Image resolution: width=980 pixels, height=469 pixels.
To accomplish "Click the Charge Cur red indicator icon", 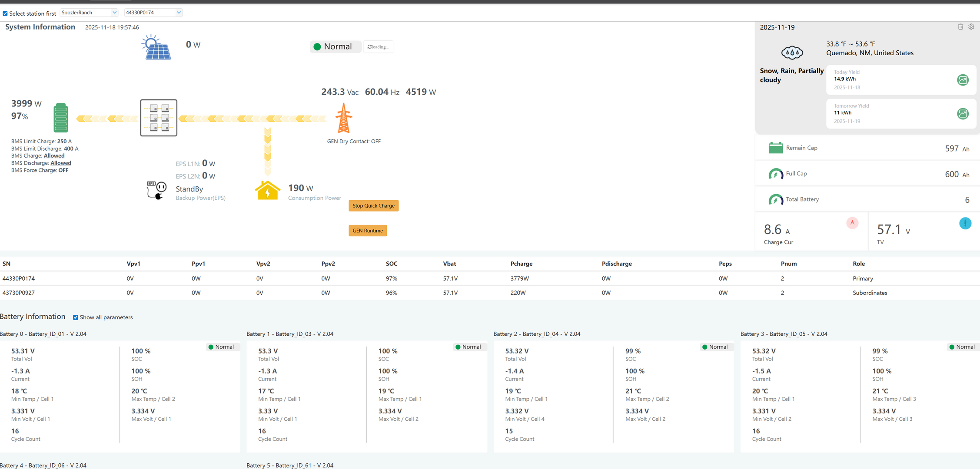I will tap(852, 223).
